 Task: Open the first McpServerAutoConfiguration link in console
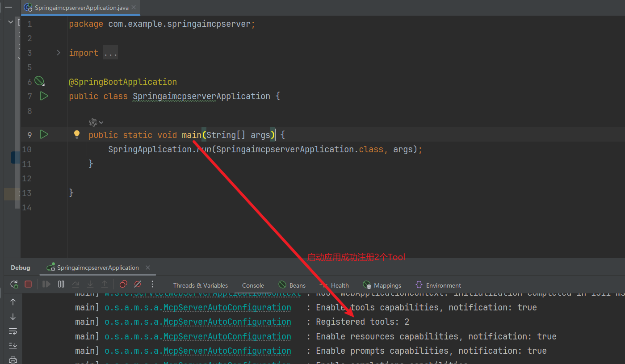tap(227, 307)
